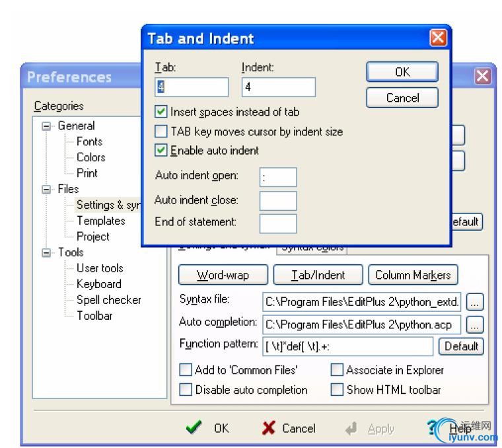Collapse the Files category node
Image resolution: width=502 pixels, height=448 pixels.
tap(46, 190)
